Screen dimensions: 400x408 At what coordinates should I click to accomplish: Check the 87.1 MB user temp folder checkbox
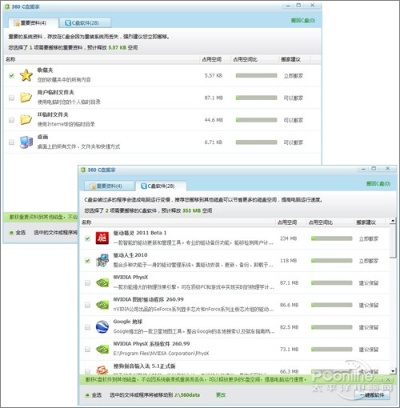12,98
